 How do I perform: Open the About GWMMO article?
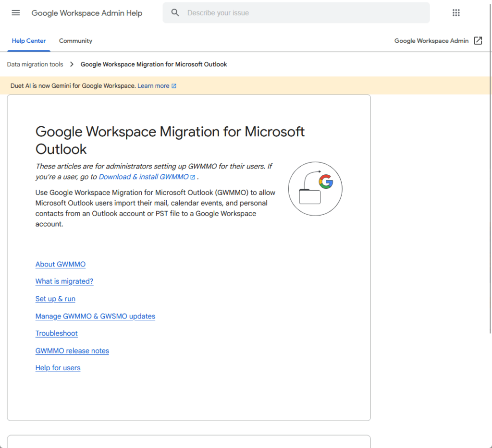[x=60, y=264]
